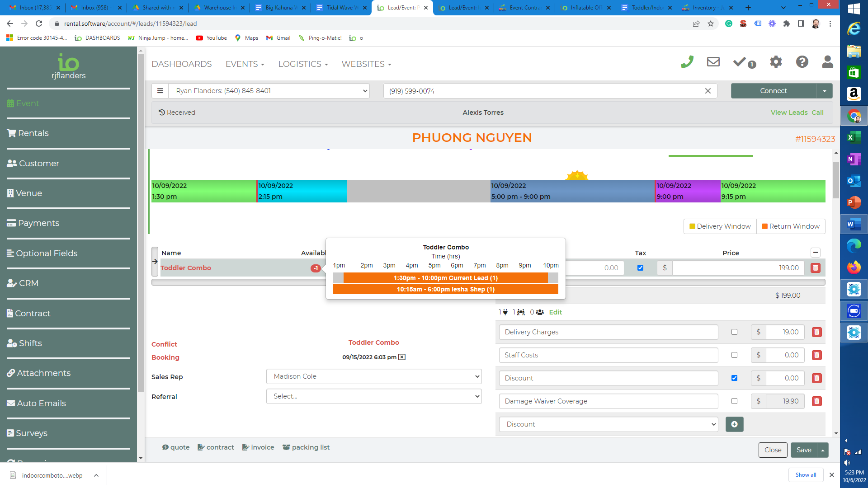Expand the Connect button arrow menu
Image resolution: width=868 pixels, height=488 pixels.
pyautogui.click(x=824, y=91)
